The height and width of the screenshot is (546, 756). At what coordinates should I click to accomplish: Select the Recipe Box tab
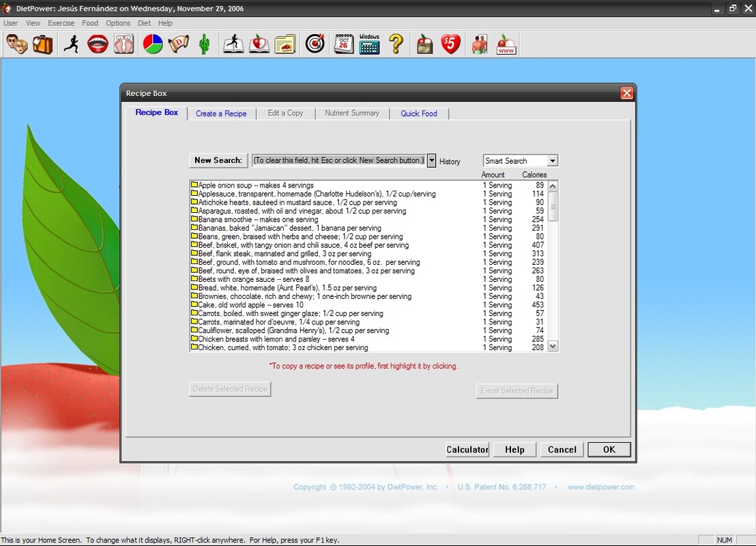[157, 113]
